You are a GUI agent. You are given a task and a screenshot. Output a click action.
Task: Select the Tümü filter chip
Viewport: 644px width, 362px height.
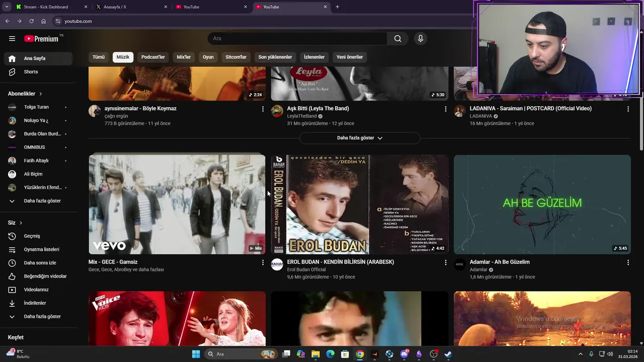[99, 57]
